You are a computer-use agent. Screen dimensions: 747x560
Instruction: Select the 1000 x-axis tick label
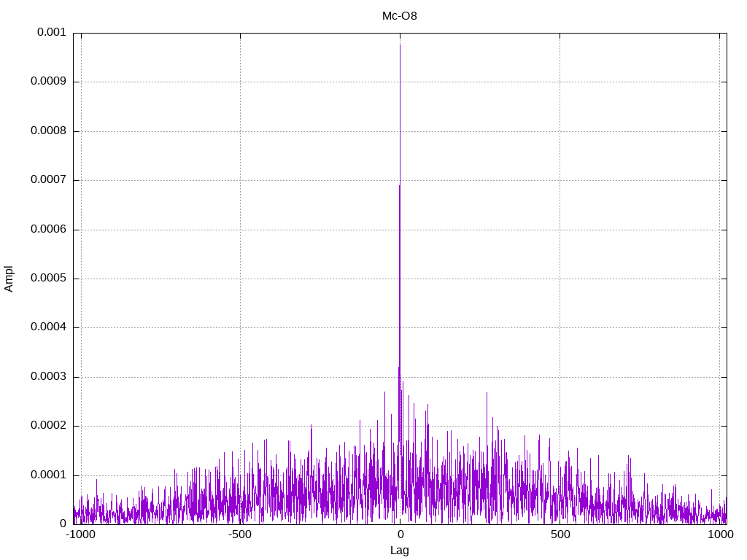(x=721, y=534)
